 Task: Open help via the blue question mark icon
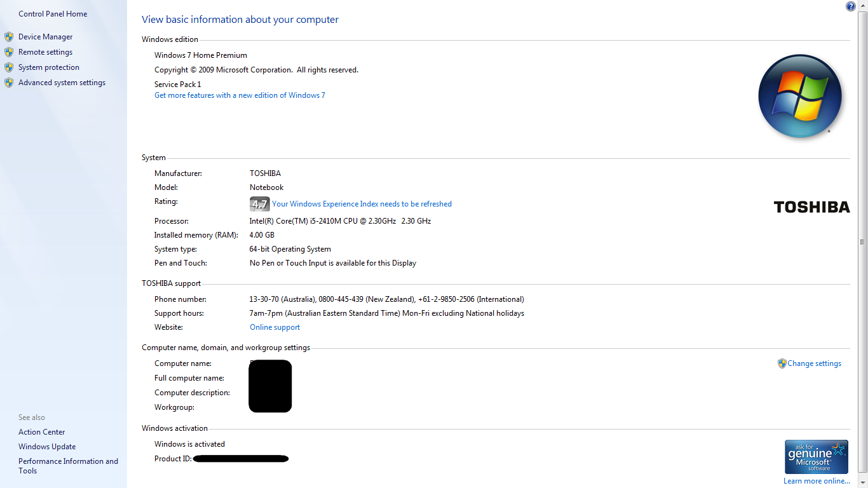(851, 6)
